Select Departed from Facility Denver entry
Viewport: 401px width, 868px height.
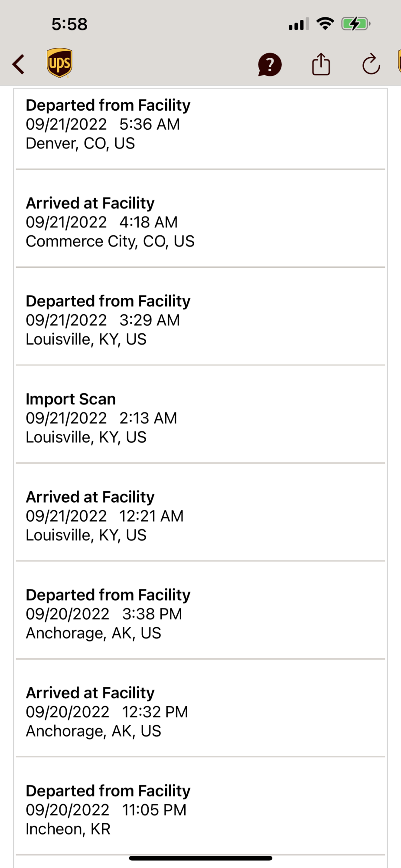pos(200,129)
